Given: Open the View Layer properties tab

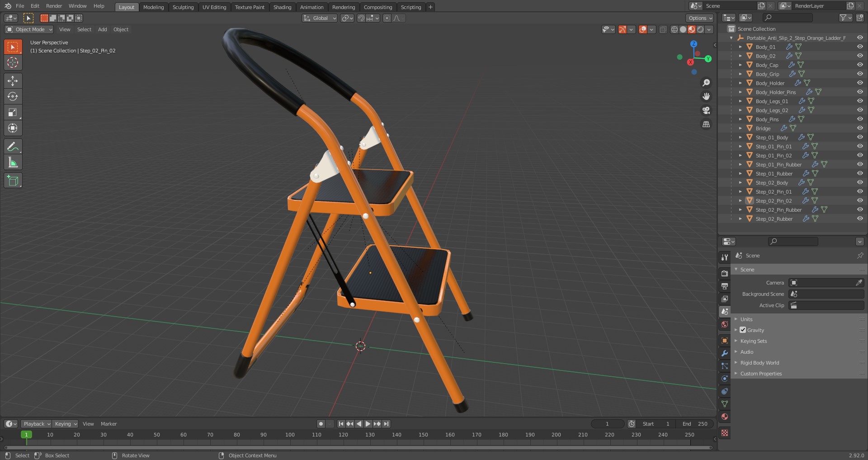Looking at the screenshot, I should [725, 299].
